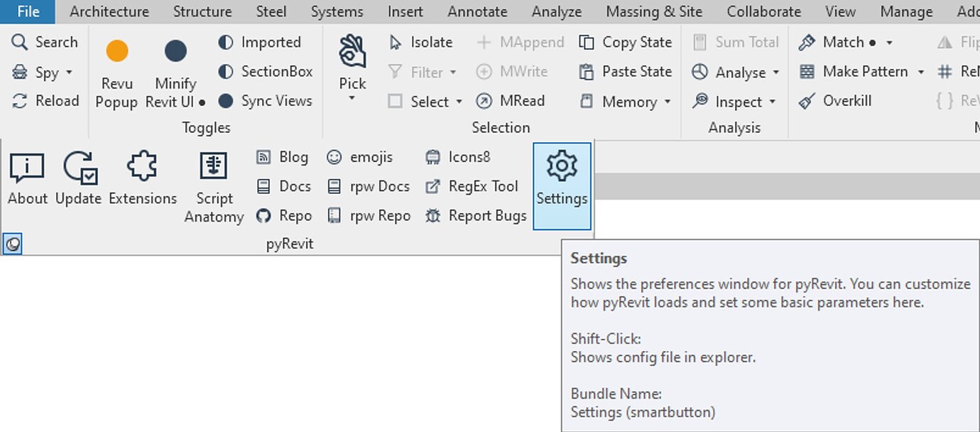
Task: Switch to the Insert tab
Action: pyautogui.click(x=405, y=11)
